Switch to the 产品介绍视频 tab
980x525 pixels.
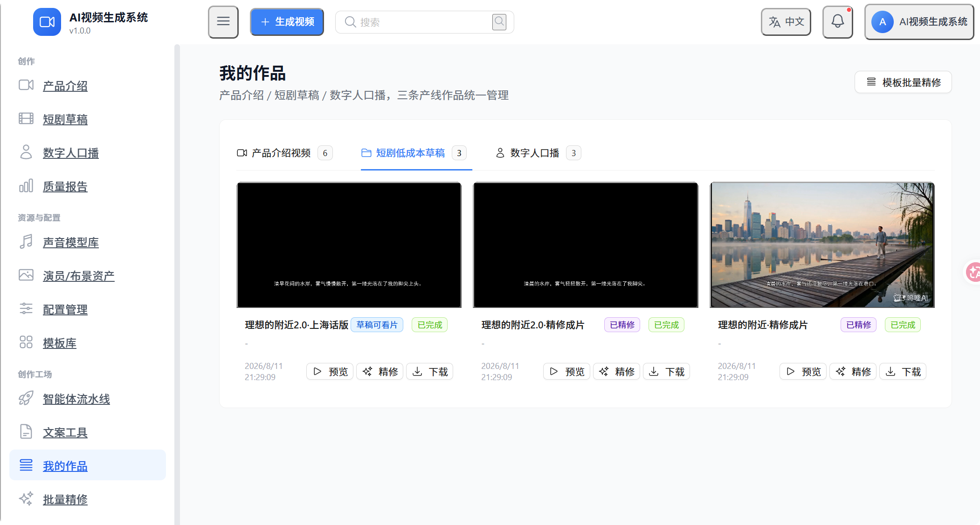coord(284,153)
